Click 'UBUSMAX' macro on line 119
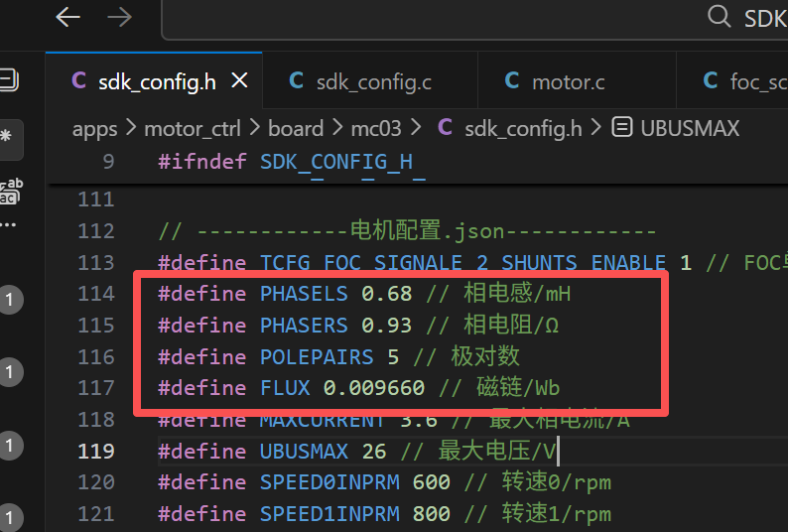The image size is (788, 532). tap(304, 451)
